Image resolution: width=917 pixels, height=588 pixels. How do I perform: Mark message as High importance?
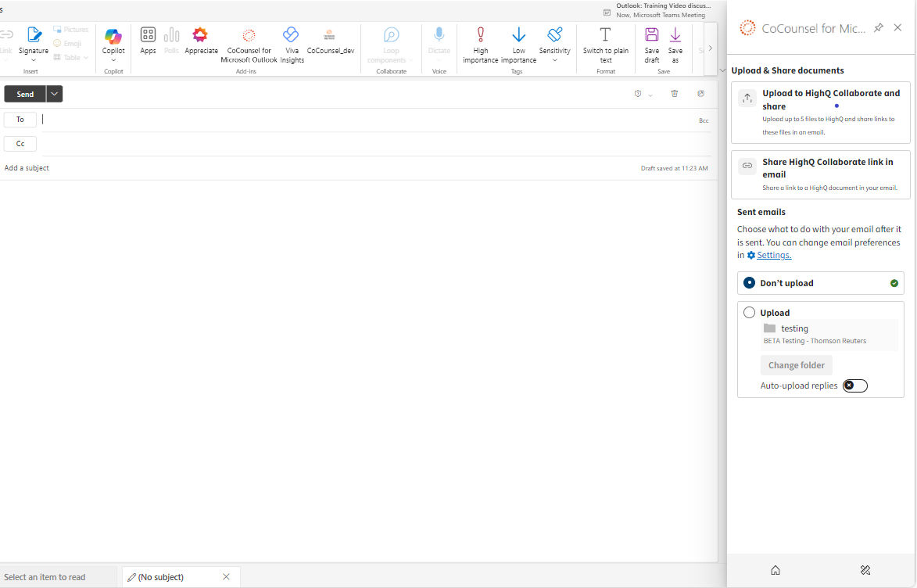tap(480, 45)
